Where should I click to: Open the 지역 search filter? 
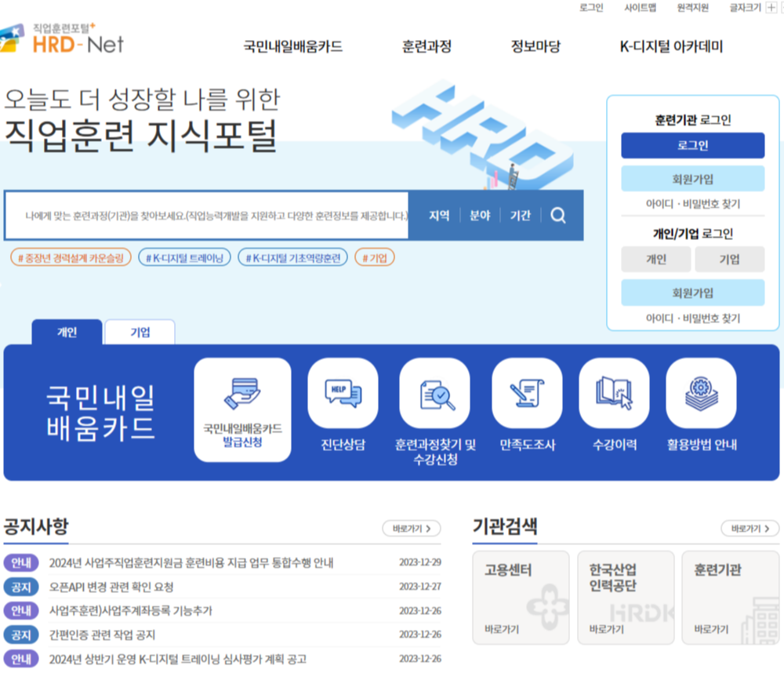(x=439, y=216)
